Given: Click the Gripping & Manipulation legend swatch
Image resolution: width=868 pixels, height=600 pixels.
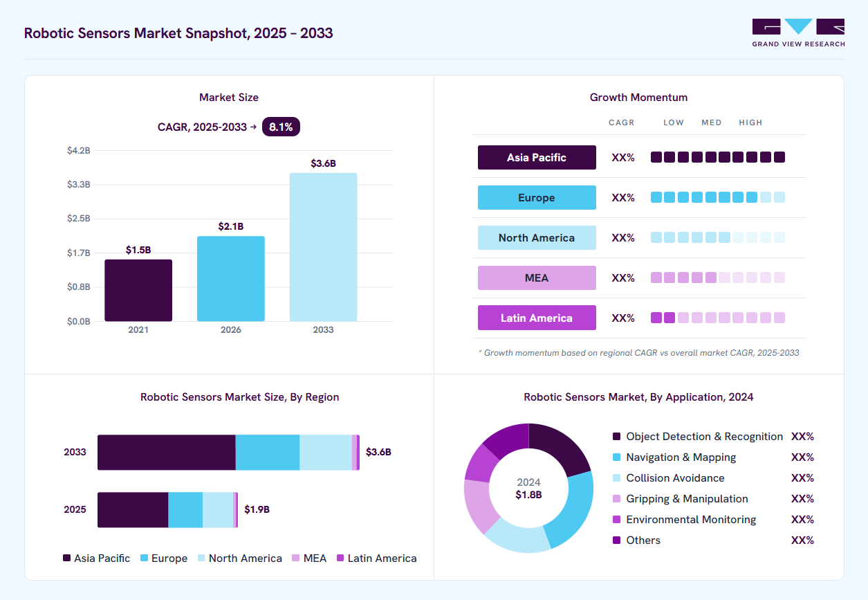Looking at the screenshot, I should (617, 499).
